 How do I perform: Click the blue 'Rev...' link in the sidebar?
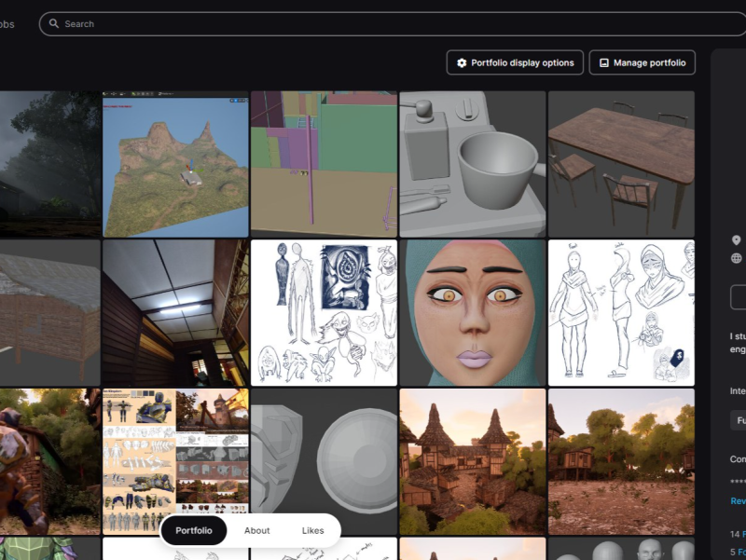click(x=737, y=500)
